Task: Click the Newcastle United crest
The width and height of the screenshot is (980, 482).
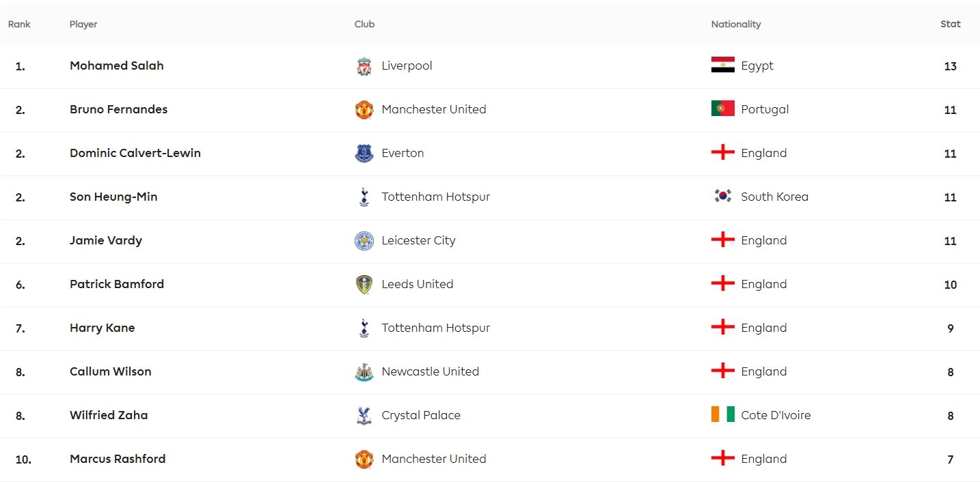Action: coord(364,372)
